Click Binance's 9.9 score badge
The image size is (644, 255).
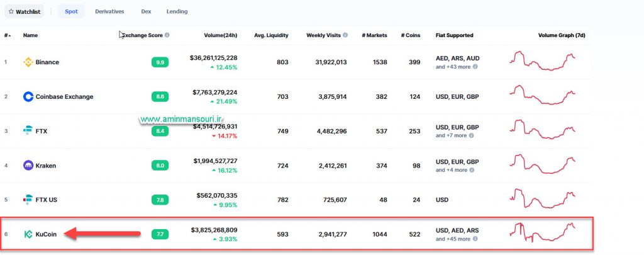coord(160,62)
